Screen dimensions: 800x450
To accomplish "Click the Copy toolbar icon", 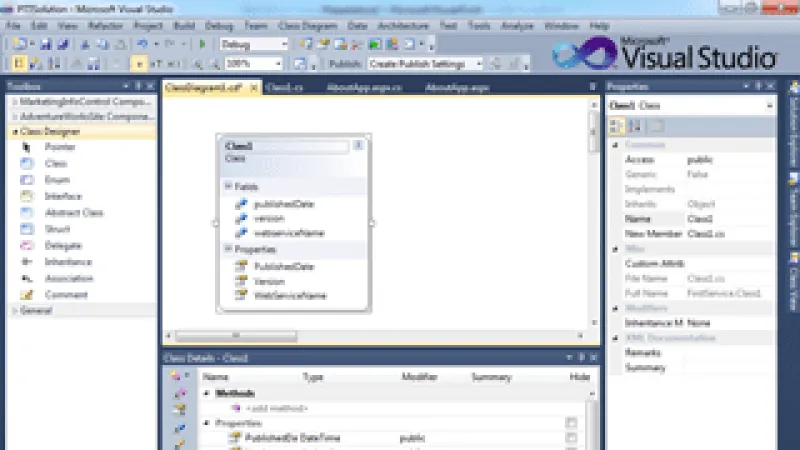I will click(103, 44).
